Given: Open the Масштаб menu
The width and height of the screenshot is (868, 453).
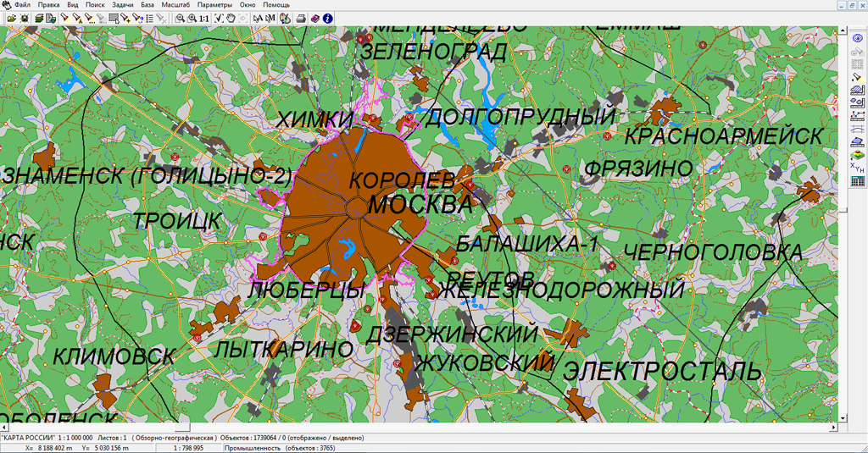Looking at the screenshot, I should 175,4.
